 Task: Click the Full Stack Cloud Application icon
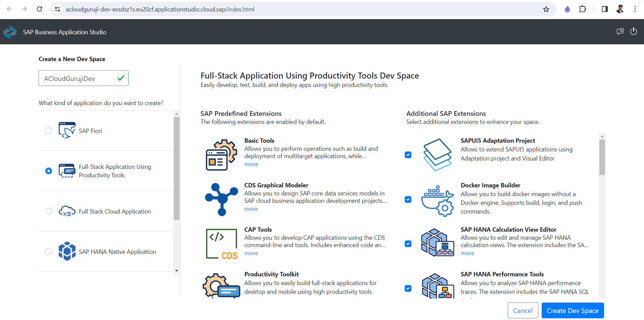tap(67, 211)
